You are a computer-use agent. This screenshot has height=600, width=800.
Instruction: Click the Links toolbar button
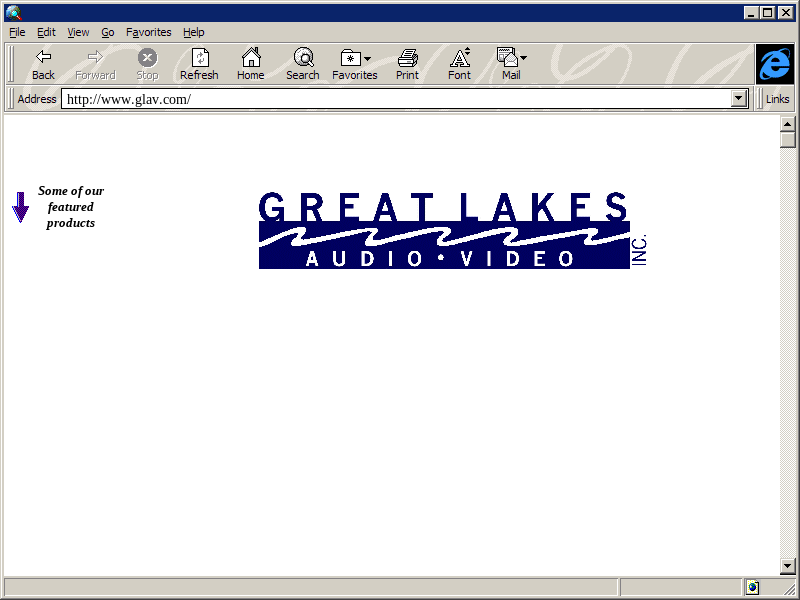(777, 99)
